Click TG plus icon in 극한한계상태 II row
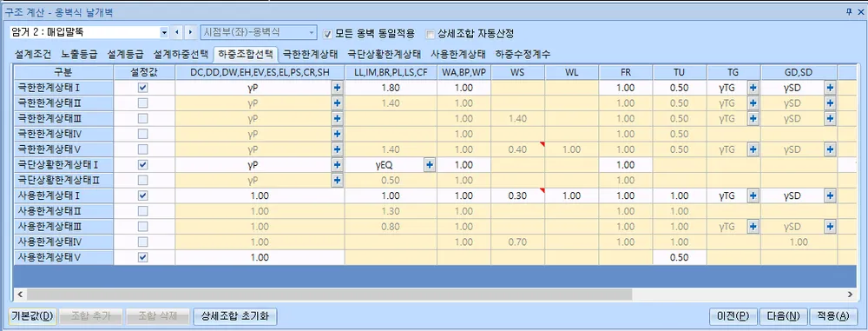The width and height of the screenshot is (868, 331). point(753,103)
